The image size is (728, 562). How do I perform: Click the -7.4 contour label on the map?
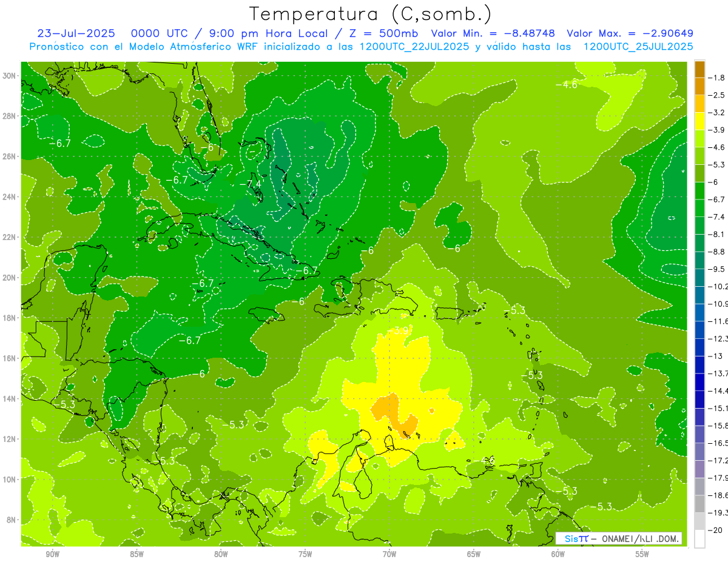point(249,184)
